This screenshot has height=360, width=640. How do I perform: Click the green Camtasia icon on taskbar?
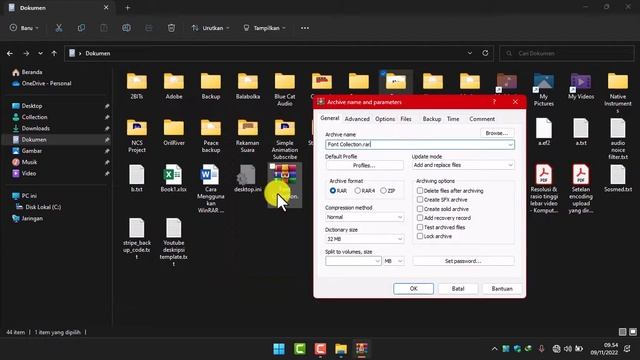[x=300, y=349]
